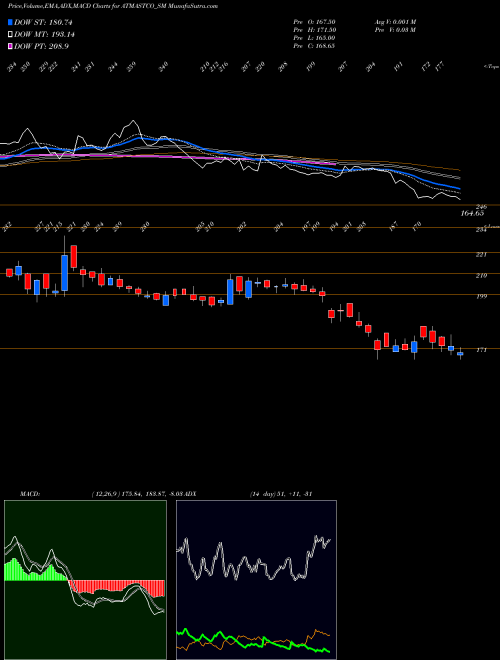Image resolution: width=500 pixels, height=660 pixels.
Task: Click the Pre L: 165.00 value
Action: (314, 38)
